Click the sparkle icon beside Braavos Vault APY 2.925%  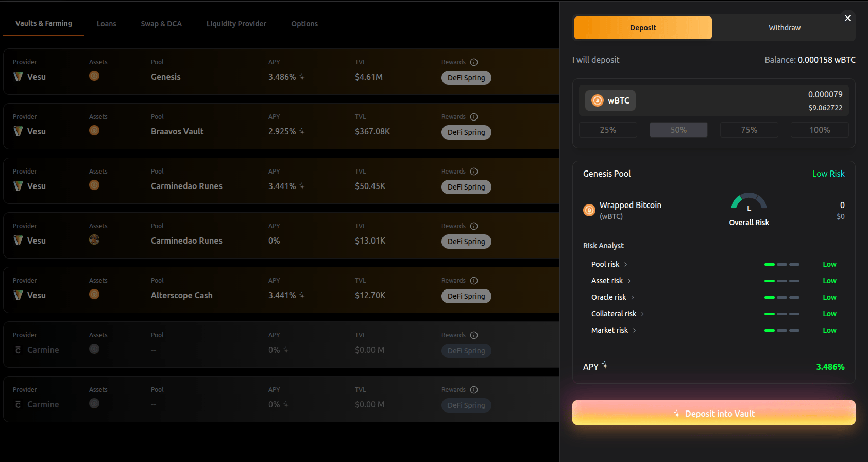point(302,131)
